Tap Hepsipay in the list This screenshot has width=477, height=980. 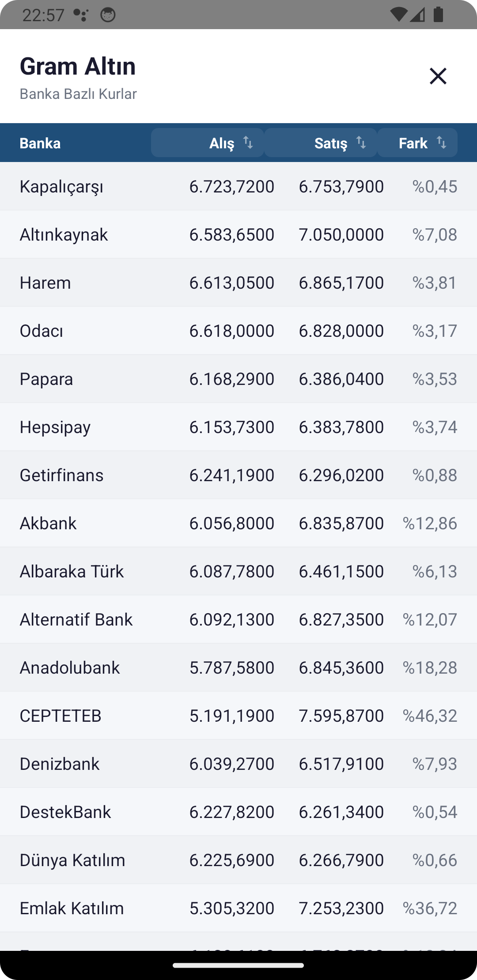click(x=55, y=427)
